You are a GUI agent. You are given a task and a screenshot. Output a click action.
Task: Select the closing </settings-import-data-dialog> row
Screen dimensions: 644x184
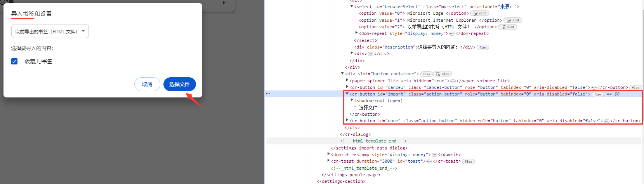pos(369,148)
